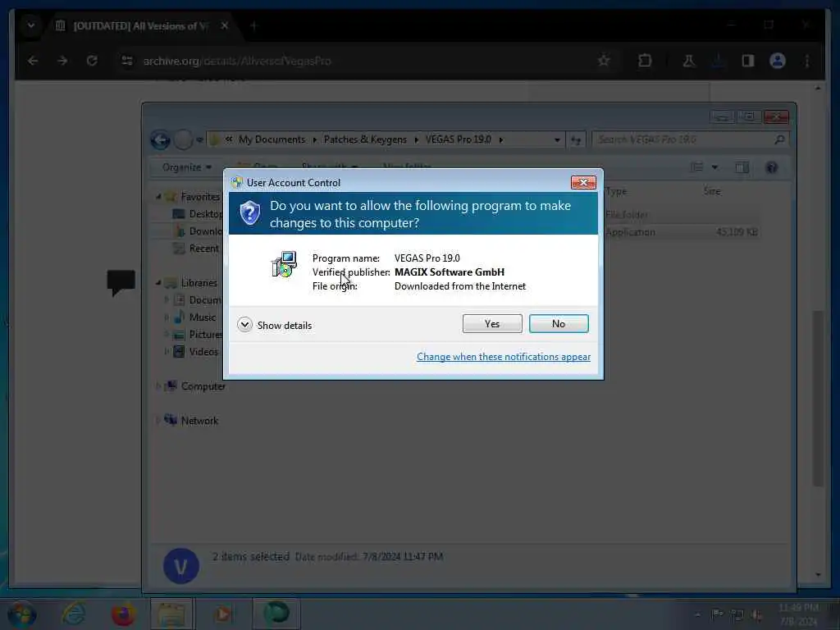Select Videos library in navigation pane
This screenshot has width=840, height=630.
[196, 351]
